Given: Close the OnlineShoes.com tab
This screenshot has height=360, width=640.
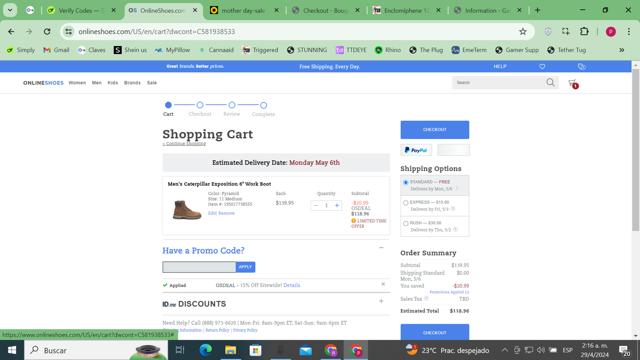Looking at the screenshot, I should tap(195, 10).
